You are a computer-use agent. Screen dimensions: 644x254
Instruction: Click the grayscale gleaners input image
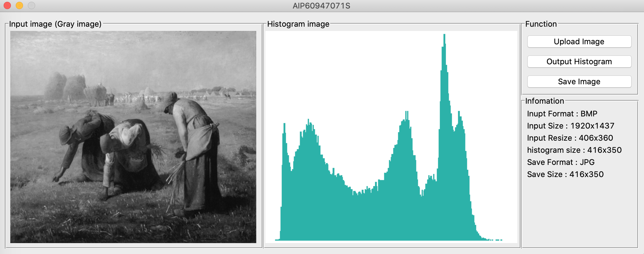coord(133,137)
